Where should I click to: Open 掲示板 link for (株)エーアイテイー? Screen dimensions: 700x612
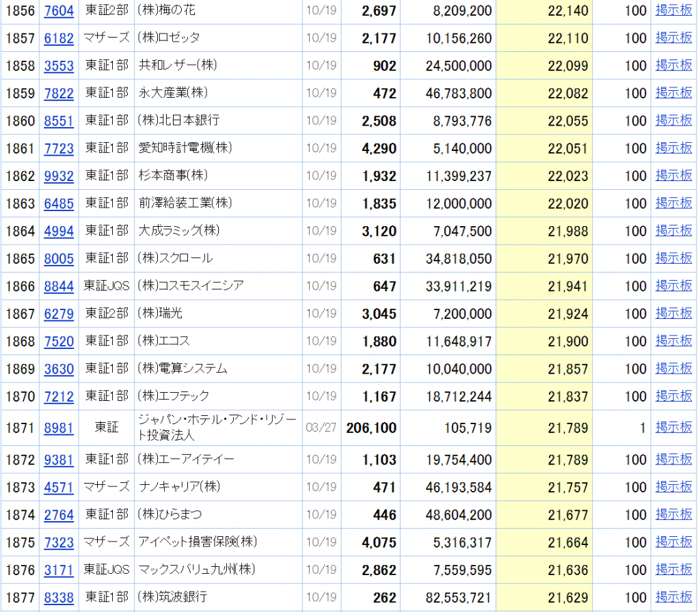(673, 460)
